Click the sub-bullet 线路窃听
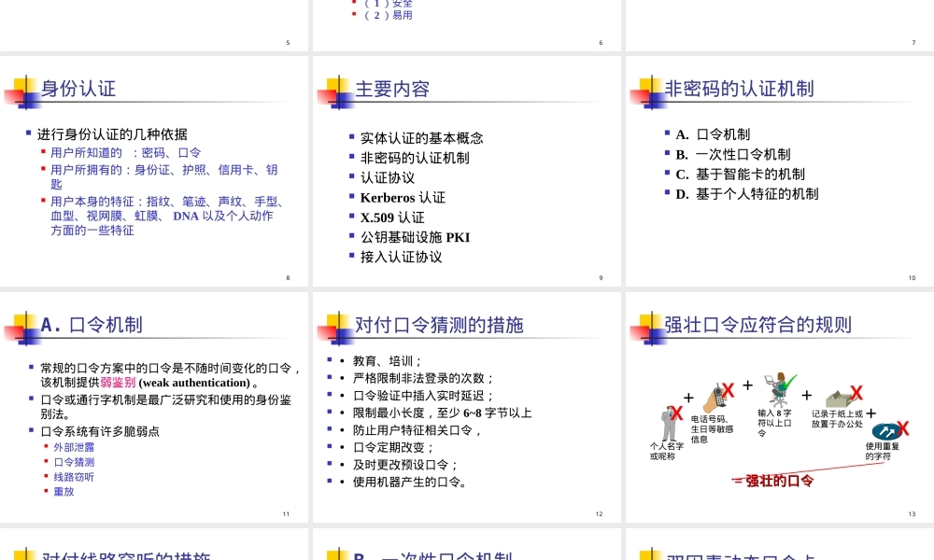This screenshot has width=934, height=560. click(x=74, y=477)
